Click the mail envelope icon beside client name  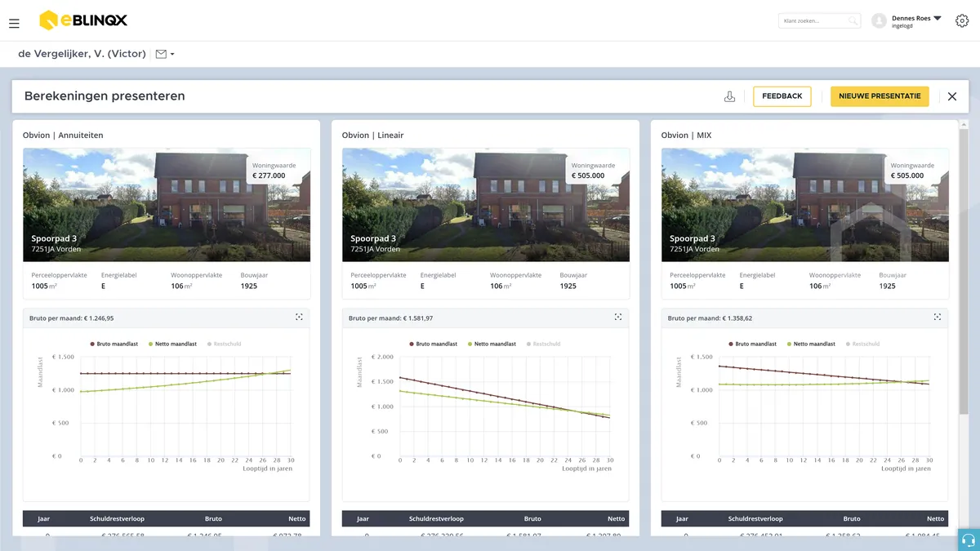161,54
